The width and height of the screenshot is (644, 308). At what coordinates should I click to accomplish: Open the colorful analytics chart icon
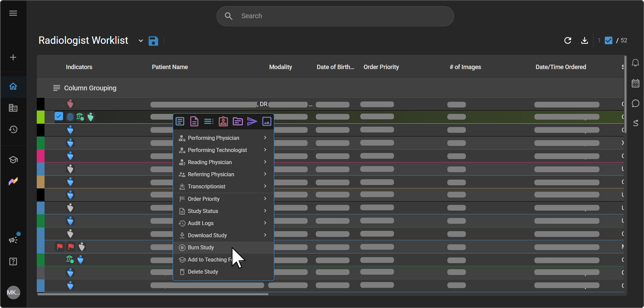pos(13,181)
